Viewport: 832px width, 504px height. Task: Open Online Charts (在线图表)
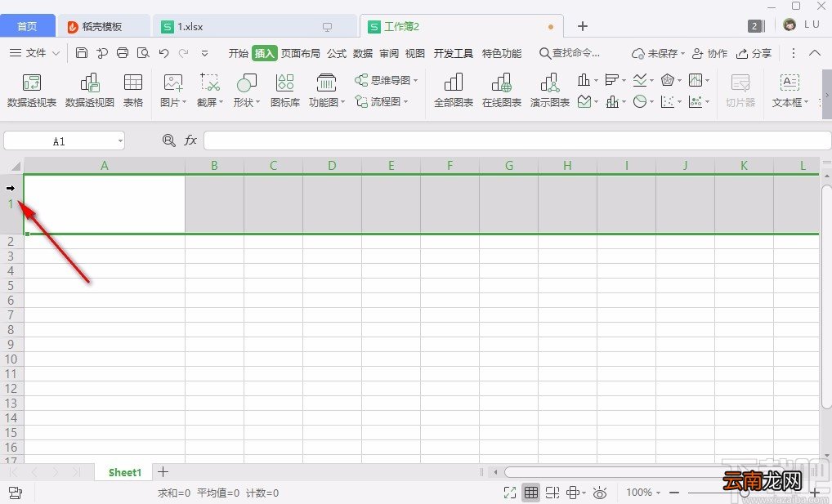pyautogui.click(x=502, y=91)
